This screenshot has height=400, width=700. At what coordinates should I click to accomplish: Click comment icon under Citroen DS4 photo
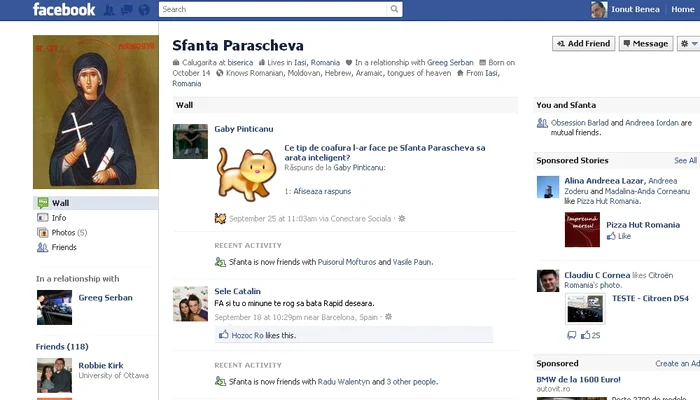571,335
